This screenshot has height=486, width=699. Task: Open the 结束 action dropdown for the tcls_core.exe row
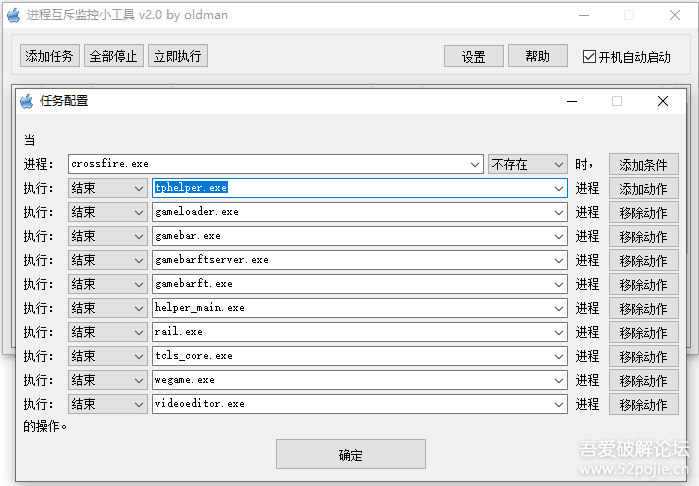[x=108, y=357]
